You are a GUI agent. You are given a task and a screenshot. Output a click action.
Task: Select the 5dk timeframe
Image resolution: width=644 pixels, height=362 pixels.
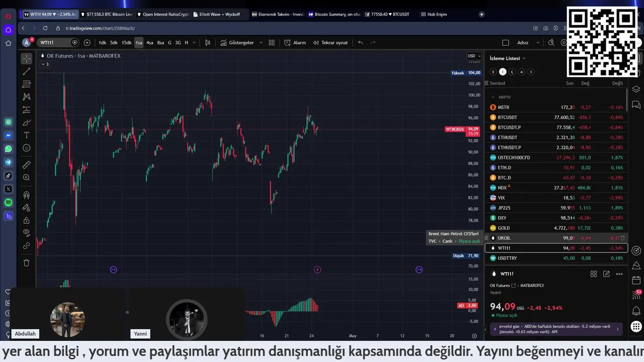coord(114,43)
